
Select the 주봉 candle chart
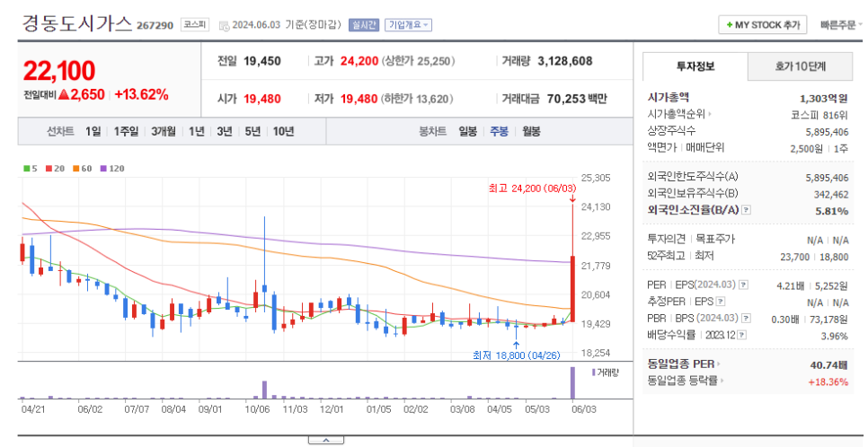[499, 132]
